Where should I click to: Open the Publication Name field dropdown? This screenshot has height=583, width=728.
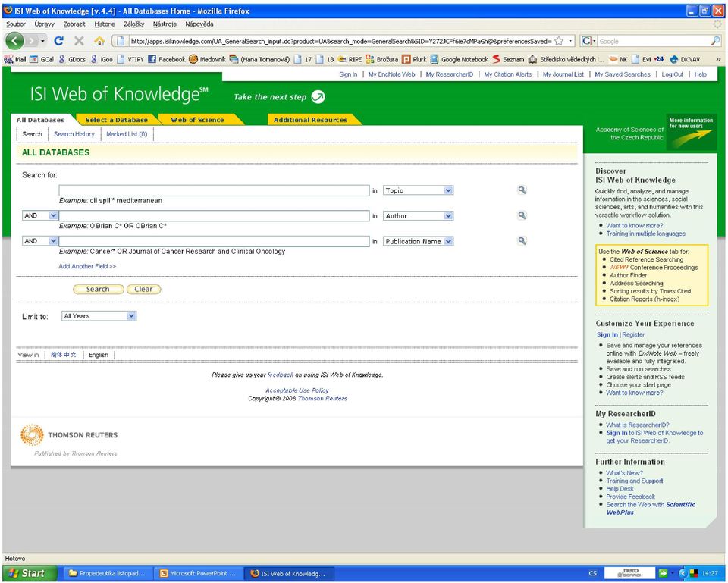tap(418, 241)
